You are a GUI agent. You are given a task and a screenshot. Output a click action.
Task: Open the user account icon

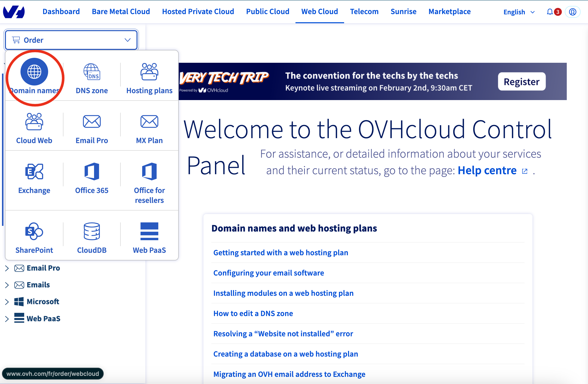click(572, 12)
